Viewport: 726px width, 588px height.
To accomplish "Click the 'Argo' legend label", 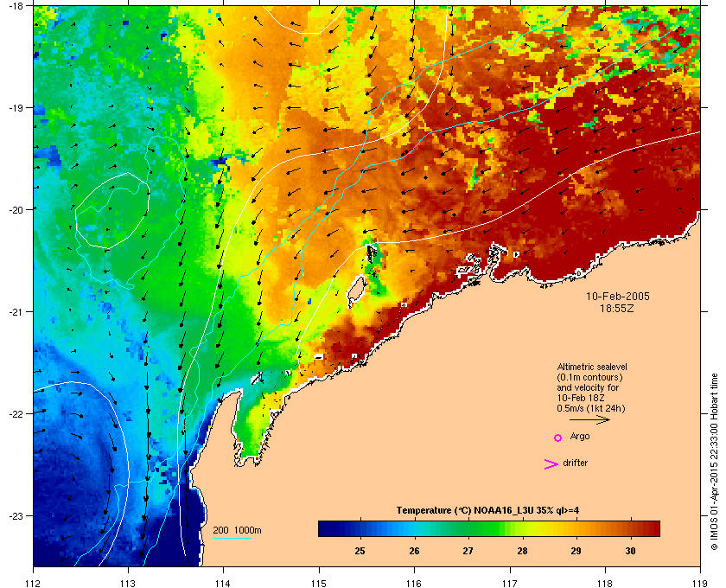I will 580,437.
